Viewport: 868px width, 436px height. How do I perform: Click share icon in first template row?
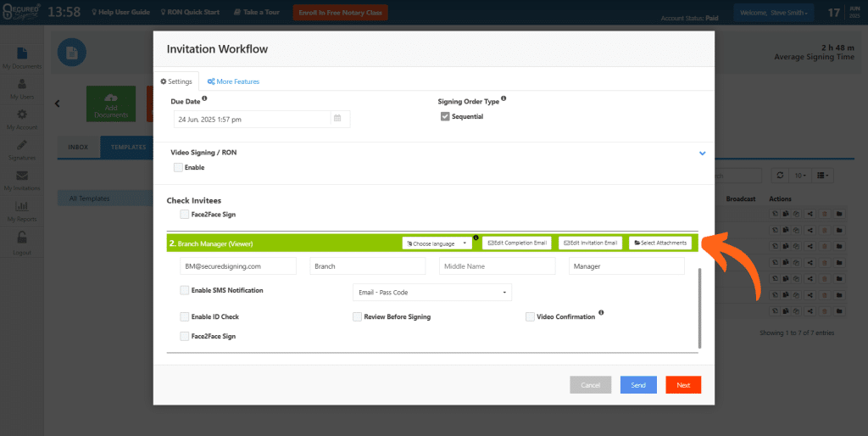[x=810, y=214]
